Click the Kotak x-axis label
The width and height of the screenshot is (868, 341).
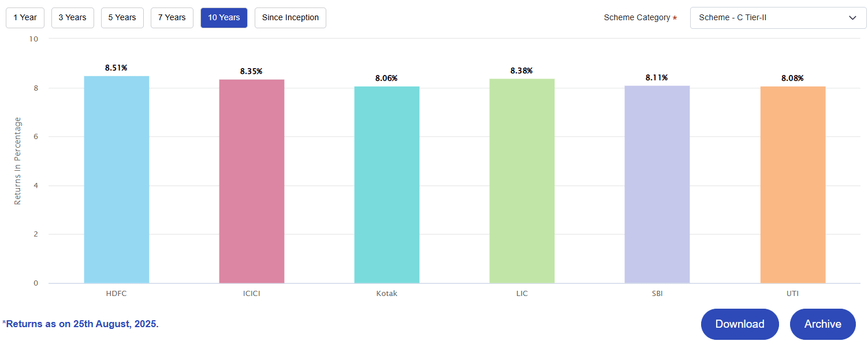click(x=386, y=294)
